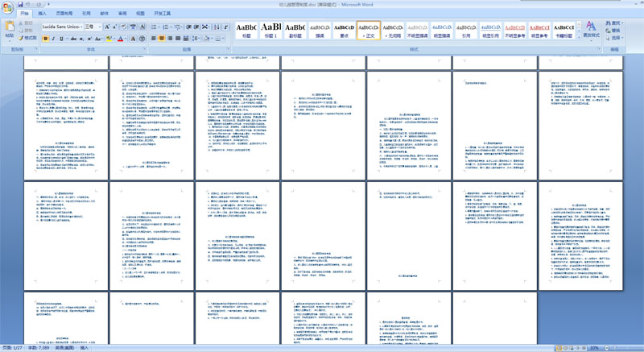Viewport: 644px width, 352px height.
Task: Show or hide paragraph marks
Action: pyautogui.click(x=226, y=27)
